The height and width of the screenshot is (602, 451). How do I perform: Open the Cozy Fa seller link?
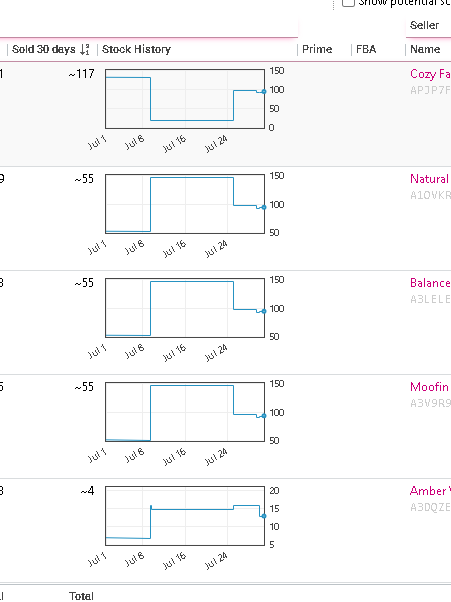(x=430, y=74)
